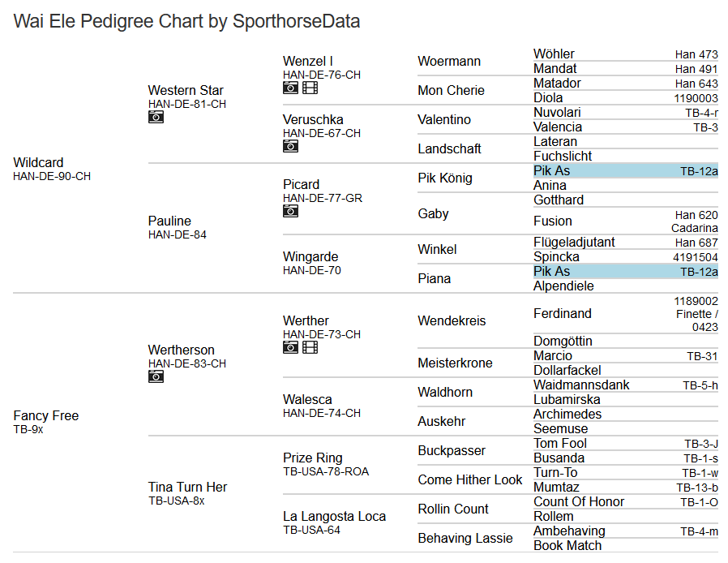Screen dimensions: 728x563
Task: Open the camera icon under Werther
Action: coord(290,347)
